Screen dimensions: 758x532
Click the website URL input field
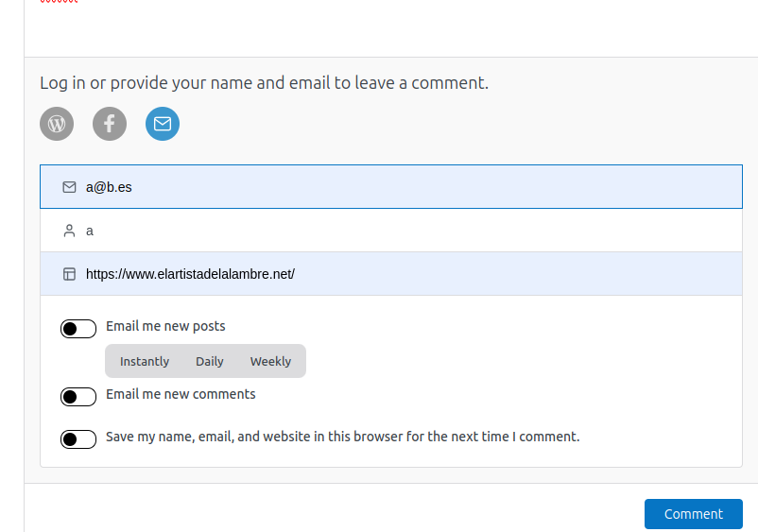point(406,274)
